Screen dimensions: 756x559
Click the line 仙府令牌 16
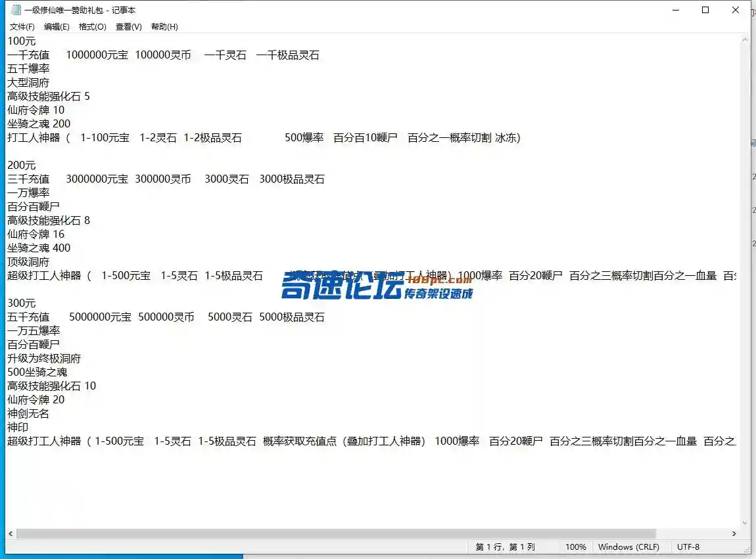pyautogui.click(x=35, y=235)
